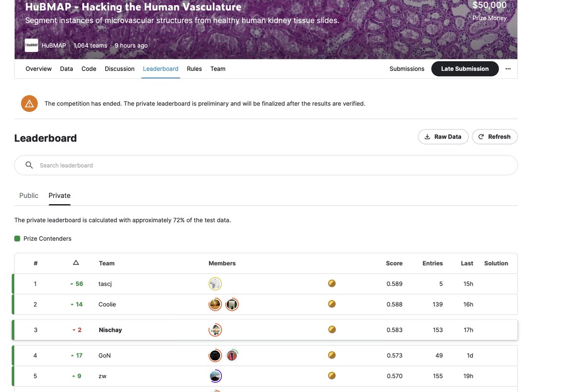Click the Refresh button
The image size is (574, 392).
(495, 137)
